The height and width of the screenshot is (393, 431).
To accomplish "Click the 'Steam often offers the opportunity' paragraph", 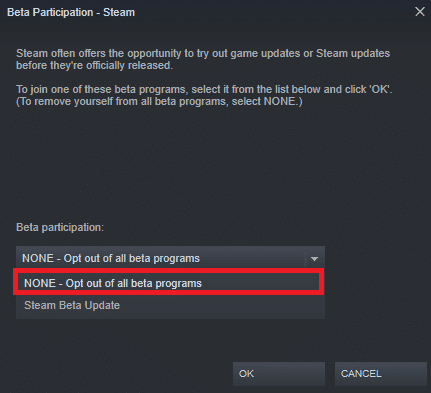I will [x=203, y=59].
